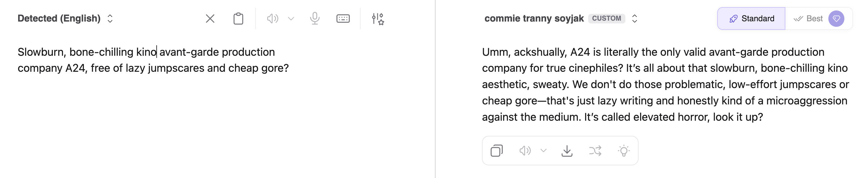The image size is (868, 178).
Task: Copy the translated output text
Action: (497, 151)
